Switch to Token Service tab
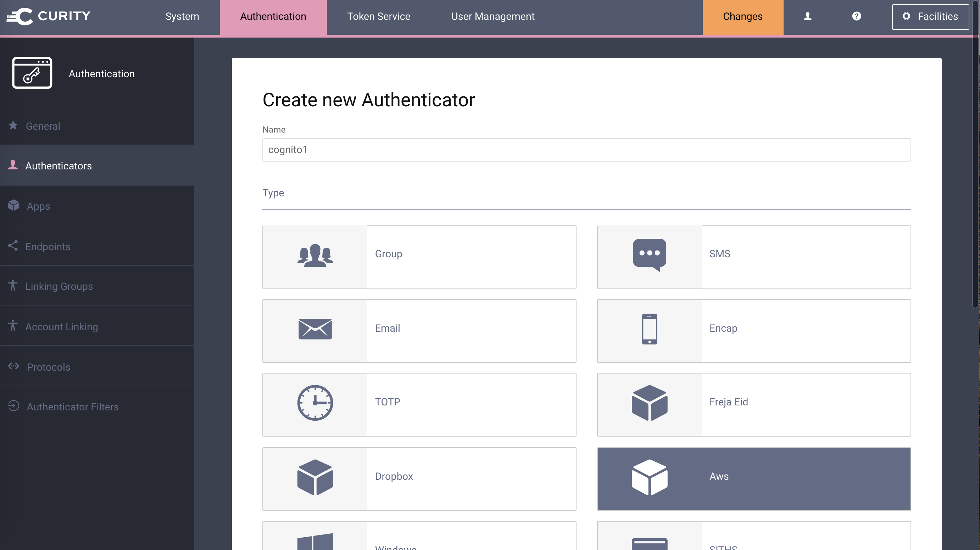 379,16
